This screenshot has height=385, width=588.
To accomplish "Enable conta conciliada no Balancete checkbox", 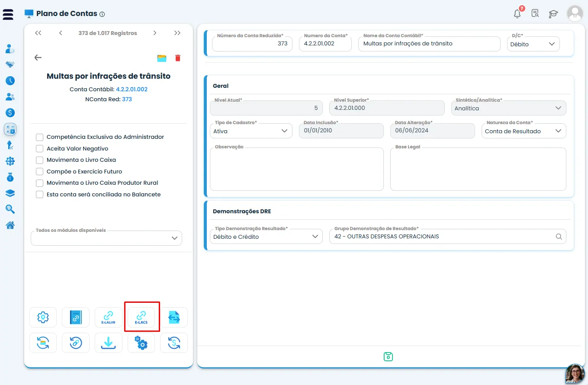I will coord(39,195).
